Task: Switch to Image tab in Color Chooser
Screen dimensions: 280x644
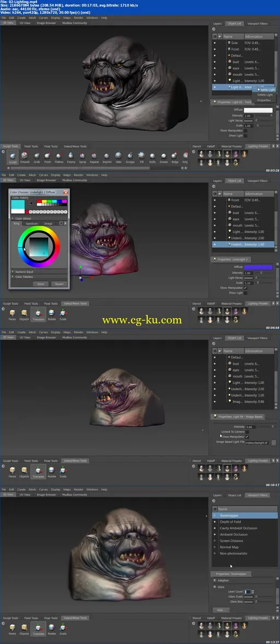Action: tap(49, 224)
